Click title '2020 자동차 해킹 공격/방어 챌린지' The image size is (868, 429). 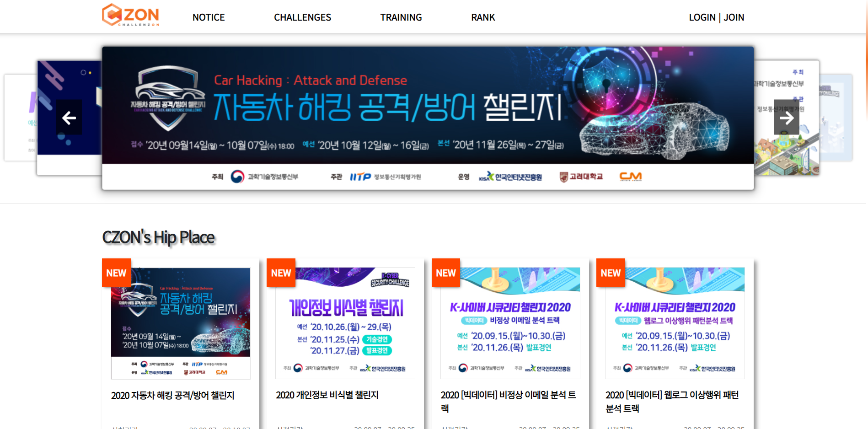click(x=173, y=395)
